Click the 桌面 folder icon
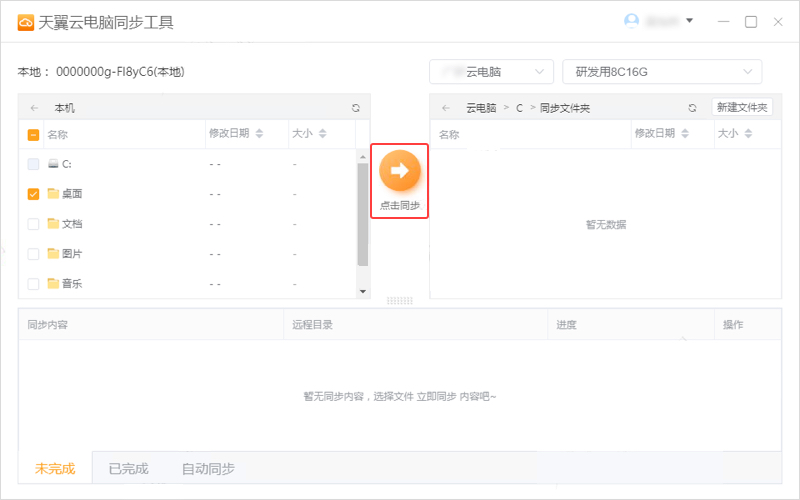The height and width of the screenshot is (500, 800). pos(53,193)
